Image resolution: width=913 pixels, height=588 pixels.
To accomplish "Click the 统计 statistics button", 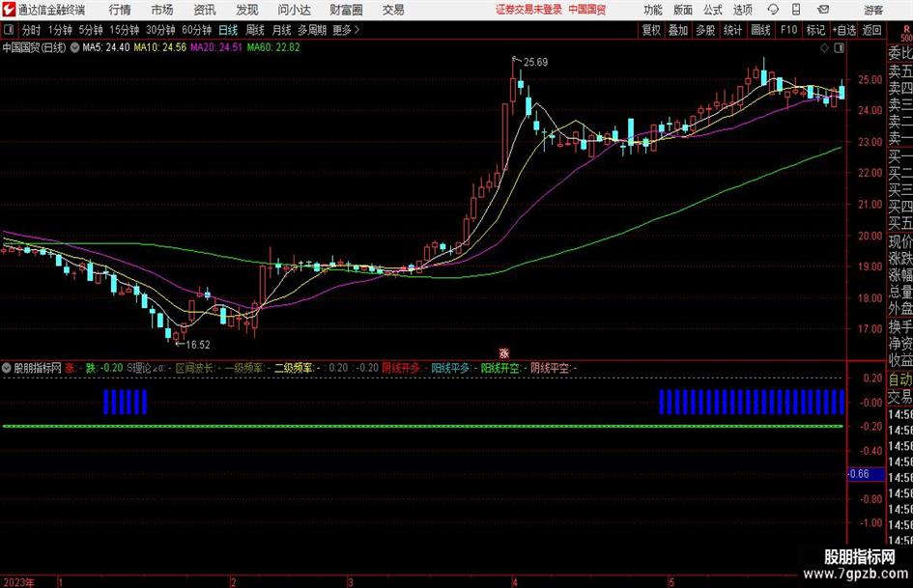I will click(x=732, y=30).
